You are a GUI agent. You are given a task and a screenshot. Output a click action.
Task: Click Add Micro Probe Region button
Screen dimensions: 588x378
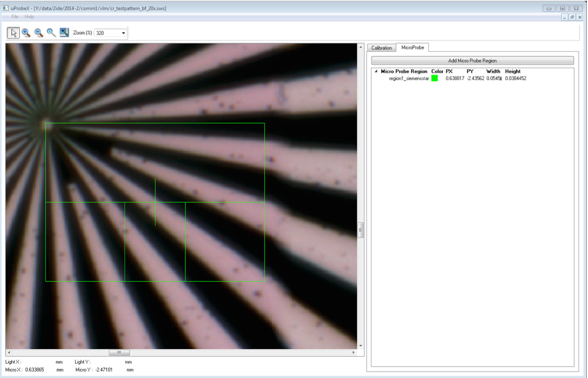point(472,61)
